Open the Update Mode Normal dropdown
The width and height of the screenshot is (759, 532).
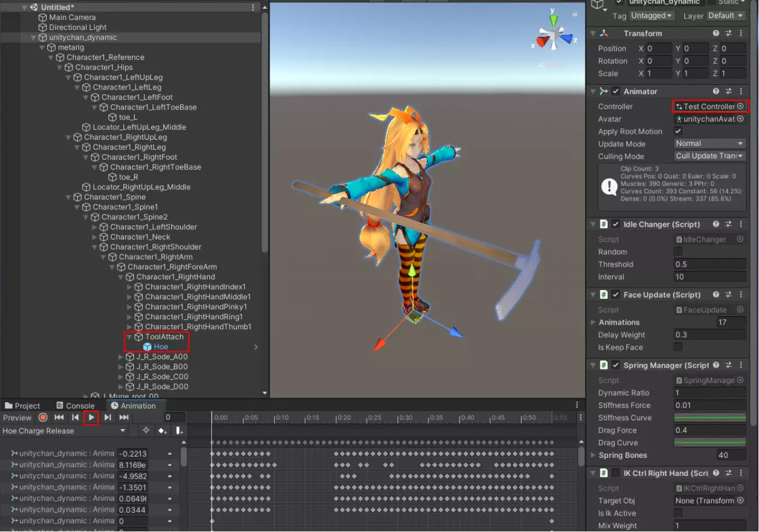710,143
